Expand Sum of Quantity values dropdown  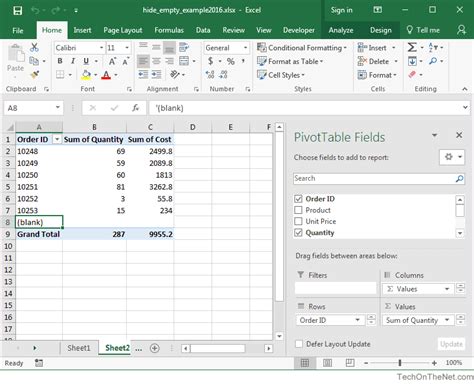(x=447, y=320)
